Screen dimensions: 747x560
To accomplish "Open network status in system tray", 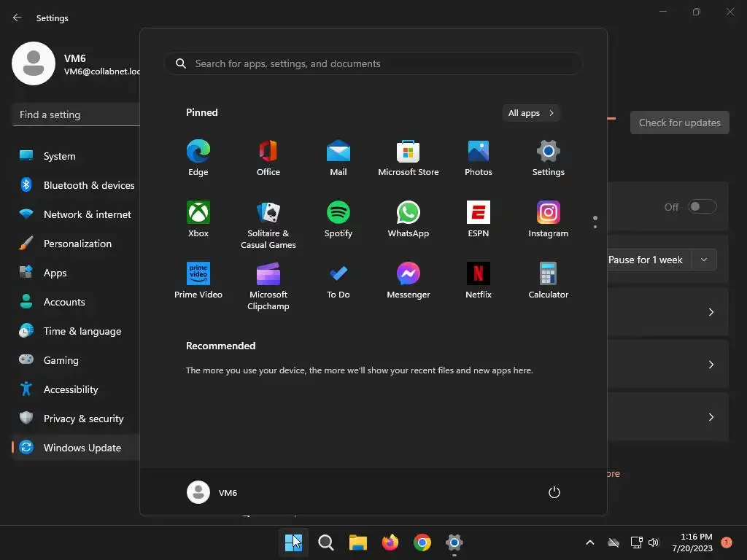I will point(636,542).
